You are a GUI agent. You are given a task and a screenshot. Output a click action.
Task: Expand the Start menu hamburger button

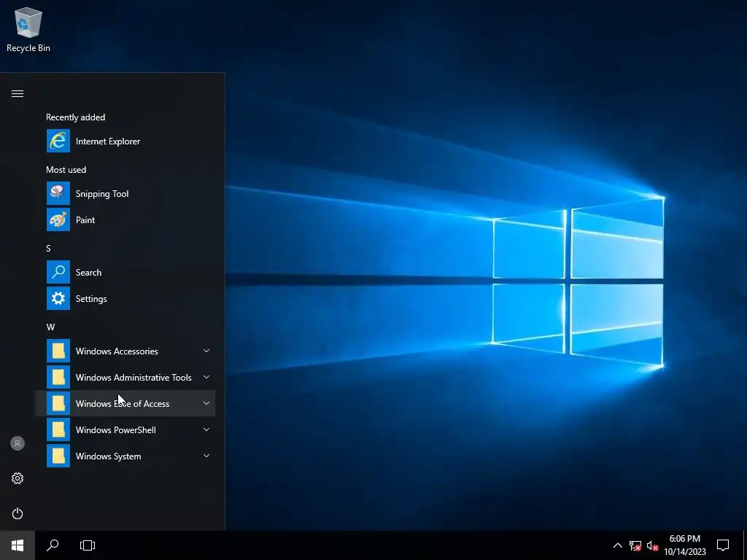(18, 94)
